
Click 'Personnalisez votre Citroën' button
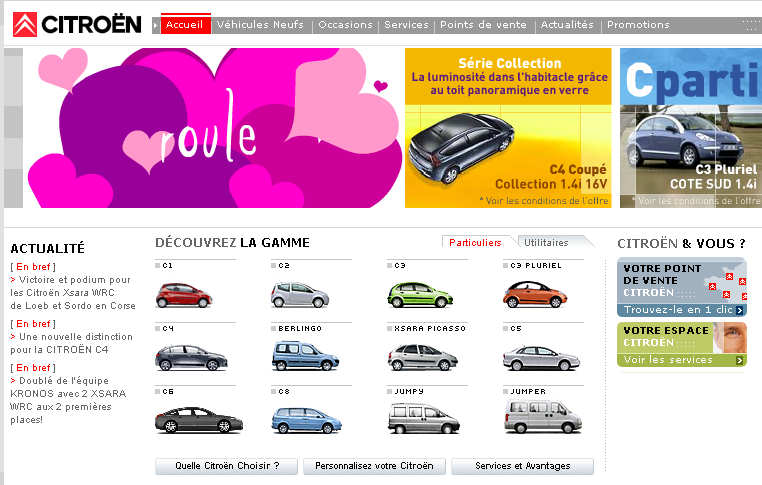click(374, 466)
